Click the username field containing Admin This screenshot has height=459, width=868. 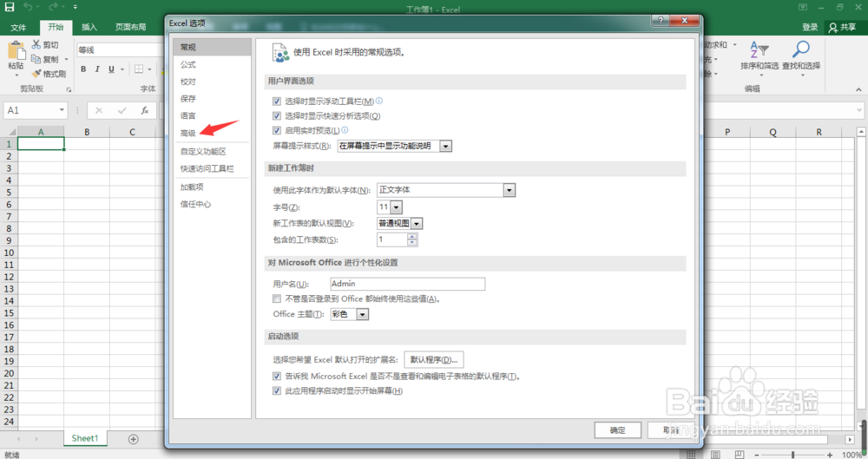[x=407, y=284]
